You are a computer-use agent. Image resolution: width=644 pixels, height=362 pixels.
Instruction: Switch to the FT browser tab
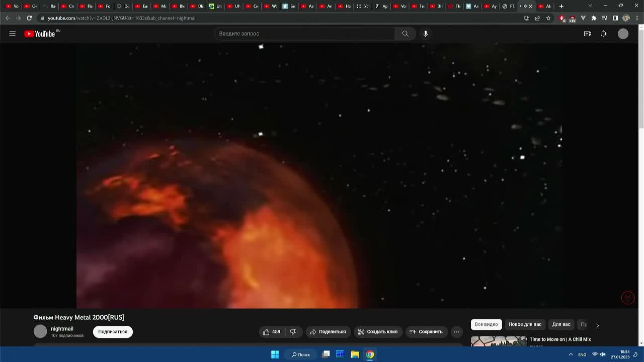(509, 7)
